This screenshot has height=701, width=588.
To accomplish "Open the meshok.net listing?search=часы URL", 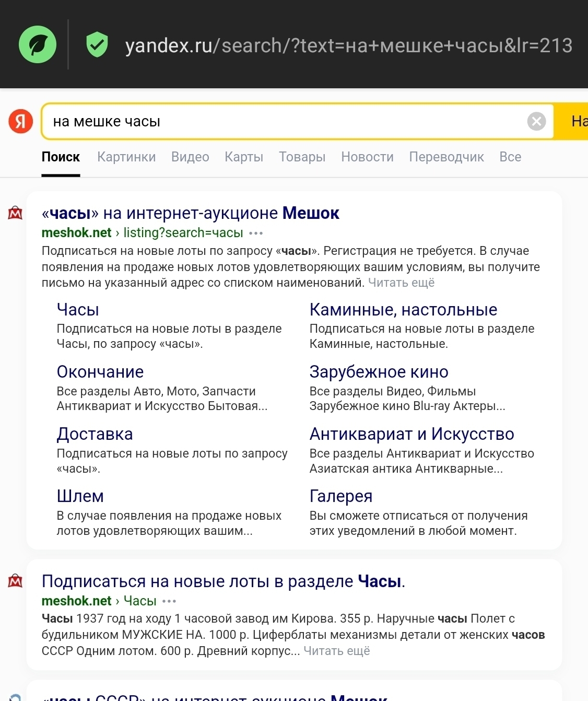I will pyautogui.click(x=142, y=233).
